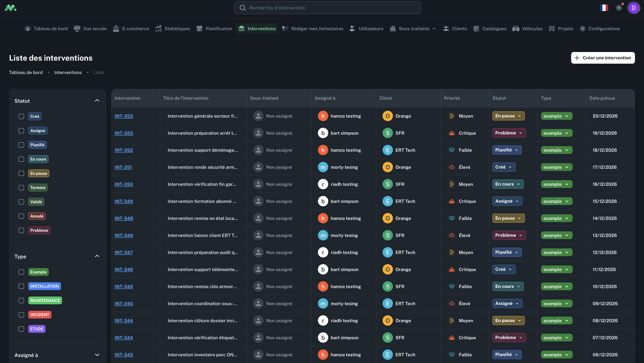
Task: Open En pause status dropdown for 20/12/2026
Action: coord(508,116)
